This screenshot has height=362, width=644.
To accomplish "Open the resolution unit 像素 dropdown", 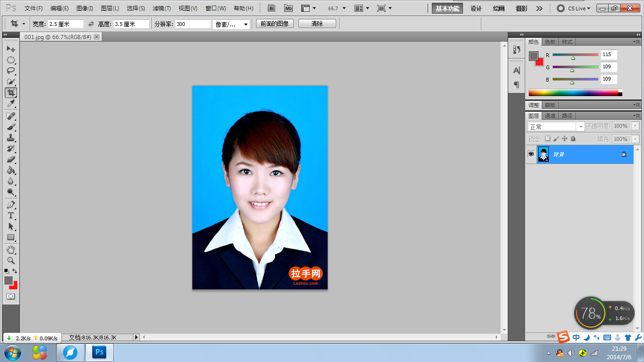I will pos(231,24).
